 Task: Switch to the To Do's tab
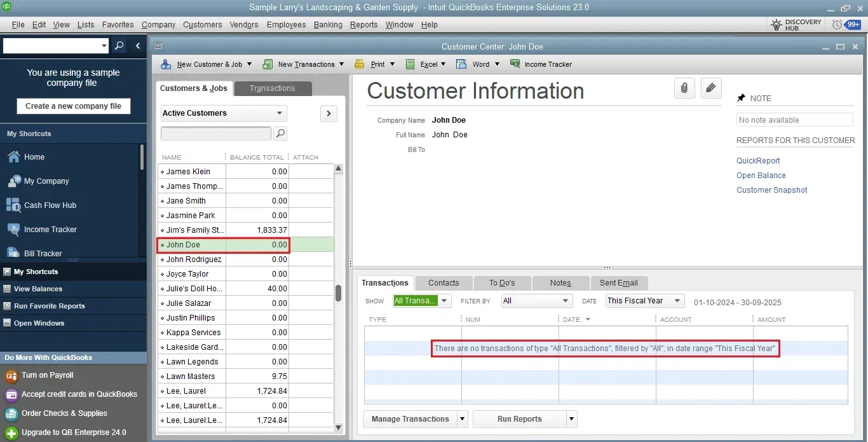click(502, 283)
